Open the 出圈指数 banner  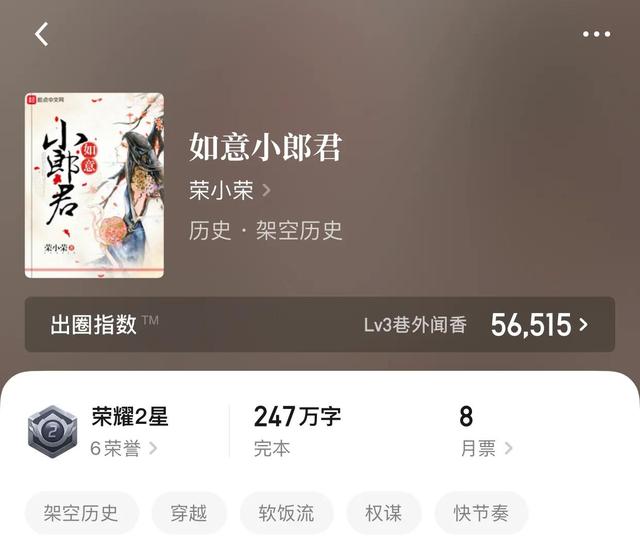(x=320, y=325)
